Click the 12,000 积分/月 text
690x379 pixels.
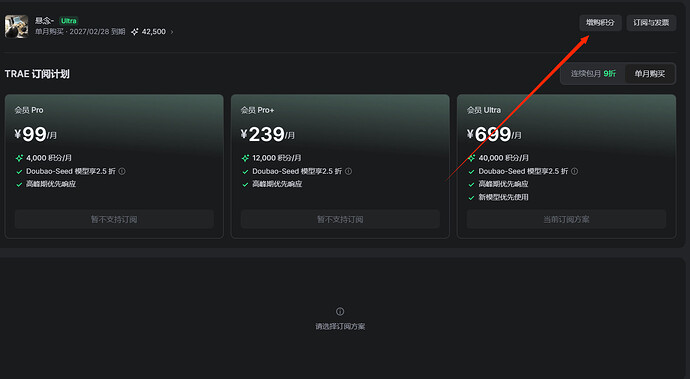277,158
